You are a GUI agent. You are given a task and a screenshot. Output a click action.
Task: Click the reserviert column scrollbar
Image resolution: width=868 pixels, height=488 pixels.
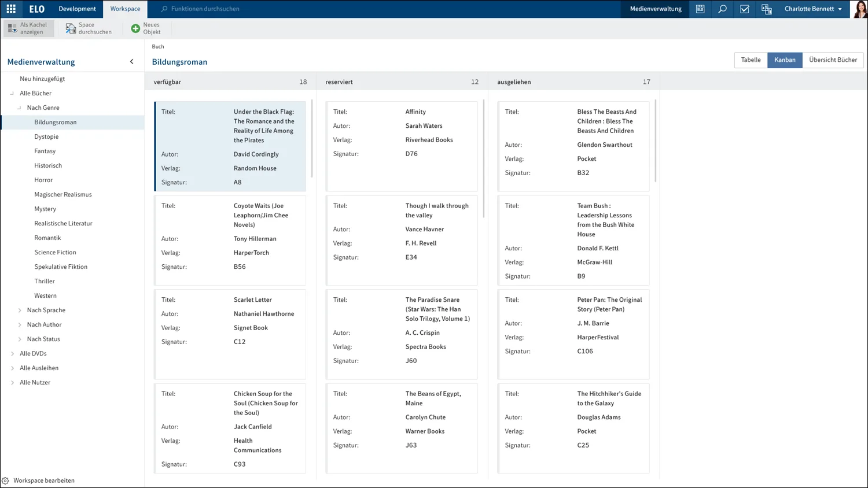pos(484,159)
